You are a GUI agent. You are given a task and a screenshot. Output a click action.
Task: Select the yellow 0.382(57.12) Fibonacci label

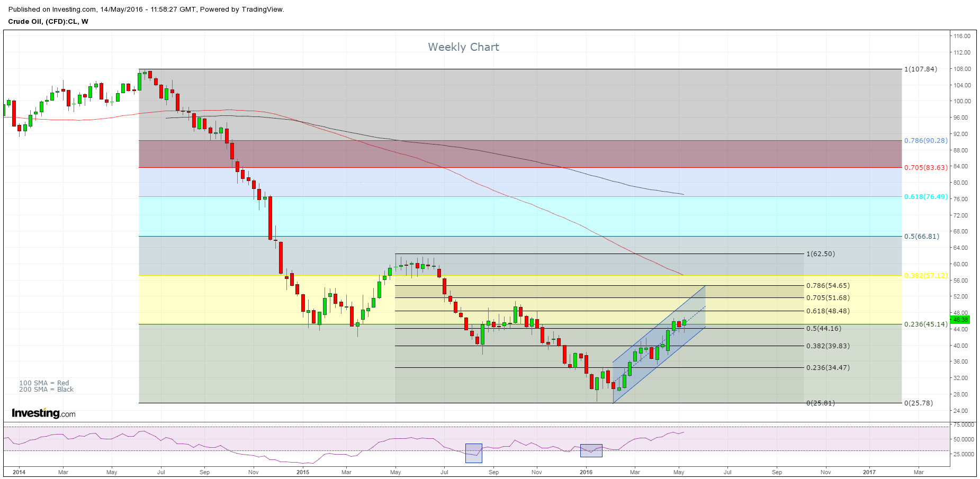point(925,276)
